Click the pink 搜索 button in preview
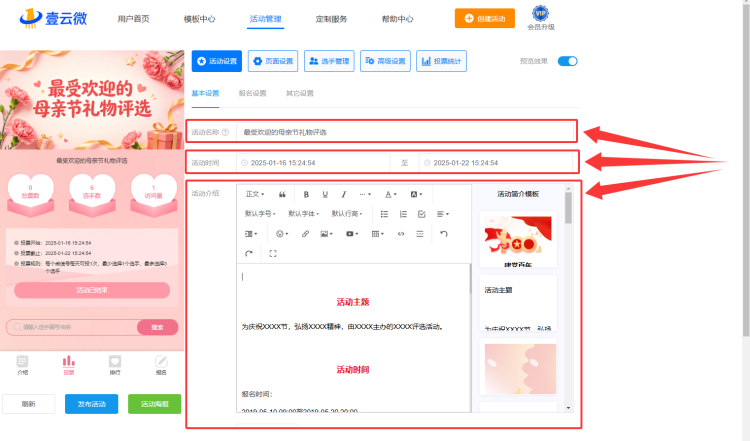750x441 pixels. (x=157, y=327)
